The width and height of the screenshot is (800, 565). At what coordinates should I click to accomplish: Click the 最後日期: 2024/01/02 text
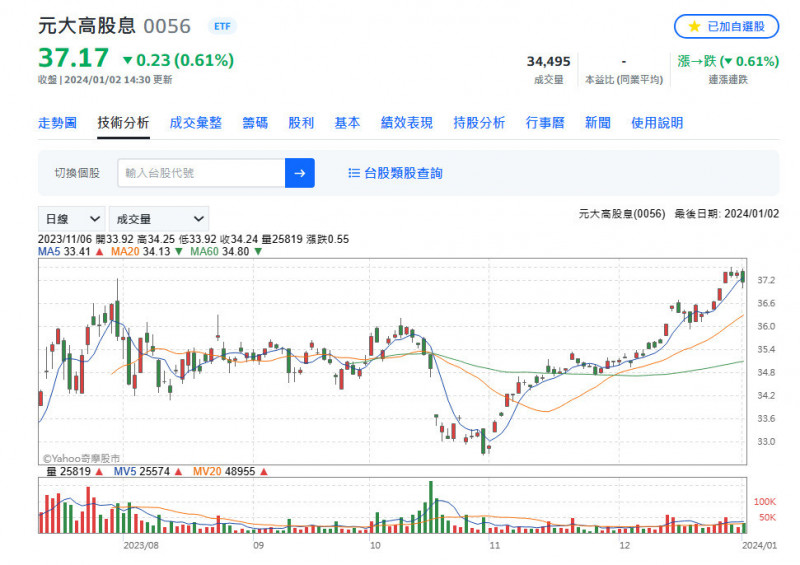727,213
